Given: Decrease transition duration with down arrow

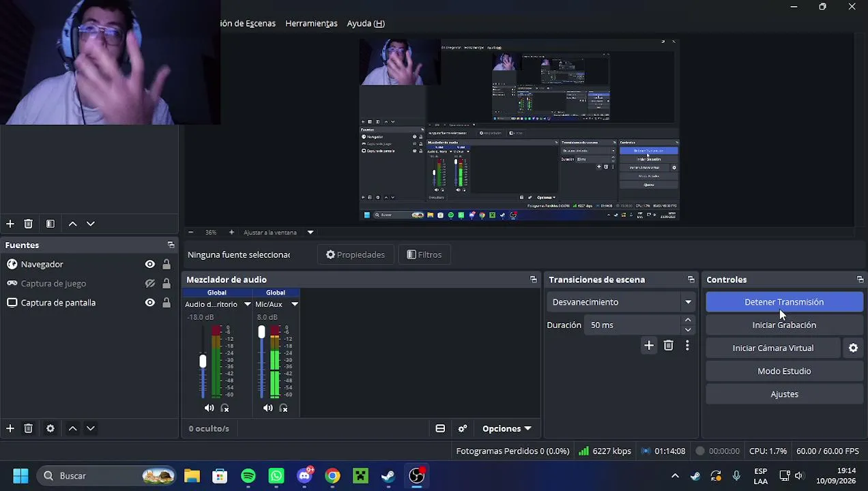Looking at the screenshot, I should [688, 330].
